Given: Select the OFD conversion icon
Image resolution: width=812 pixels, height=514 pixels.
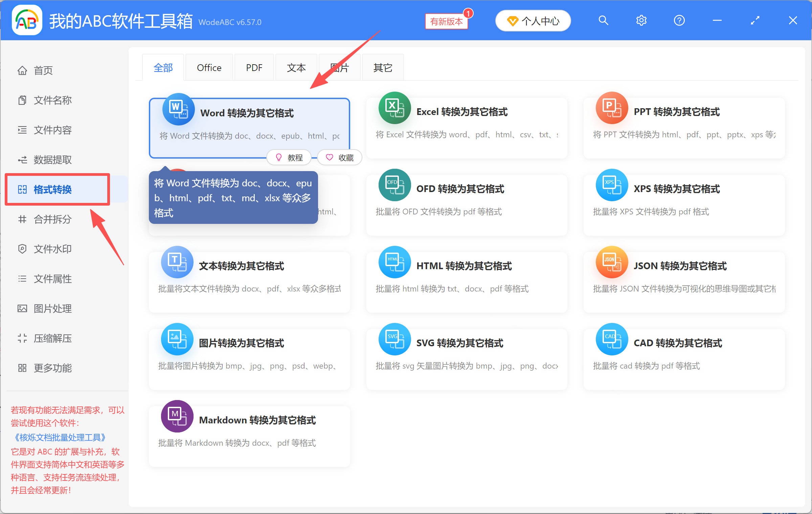Looking at the screenshot, I should click(x=394, y=185).
